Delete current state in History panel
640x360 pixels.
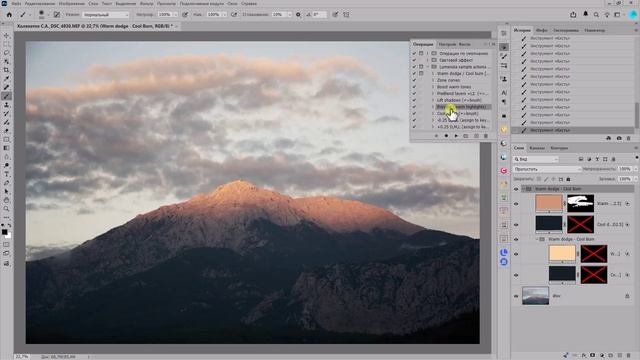[629, 138]
